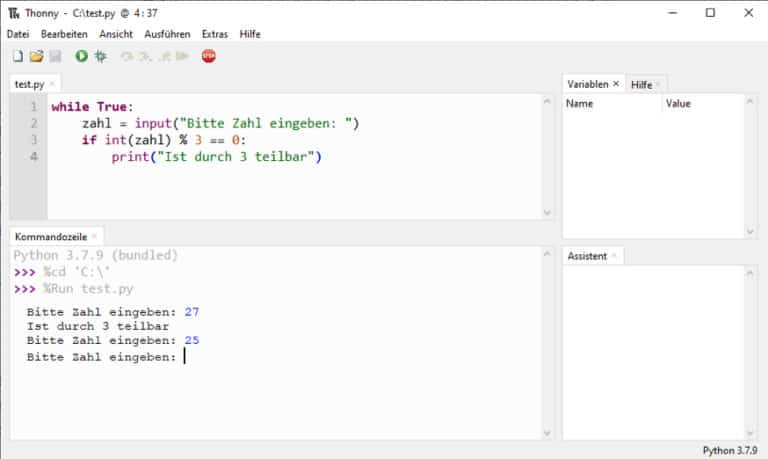This screenshot has width=768, height=459.
Task: Click editor scrollbar down arrow
Action: coord(546,212)
